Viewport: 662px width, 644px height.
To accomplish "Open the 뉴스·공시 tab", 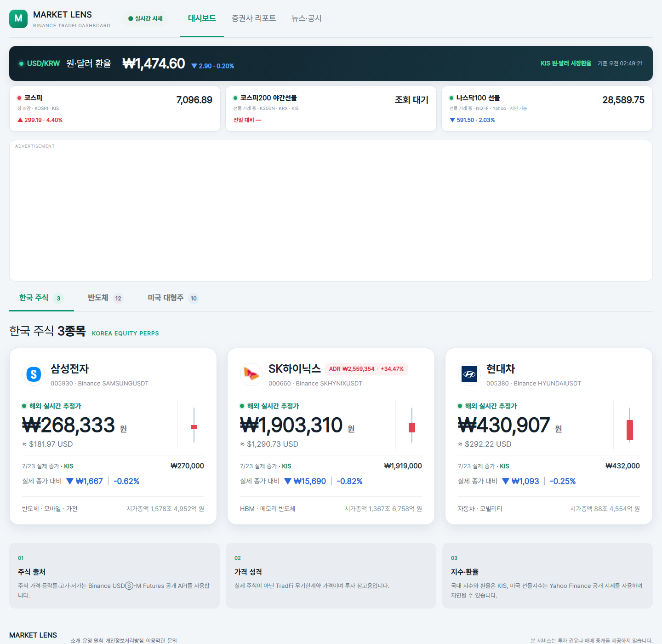I will click(x=307, y=18).
